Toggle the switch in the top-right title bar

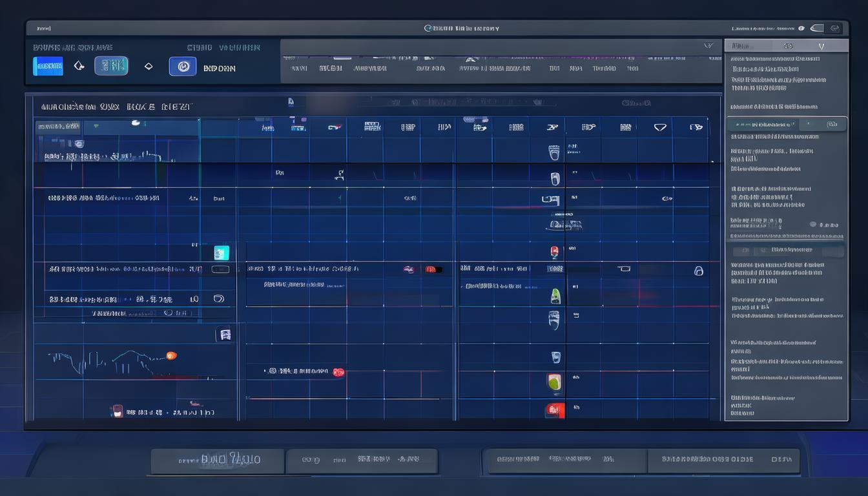[817, 28]
